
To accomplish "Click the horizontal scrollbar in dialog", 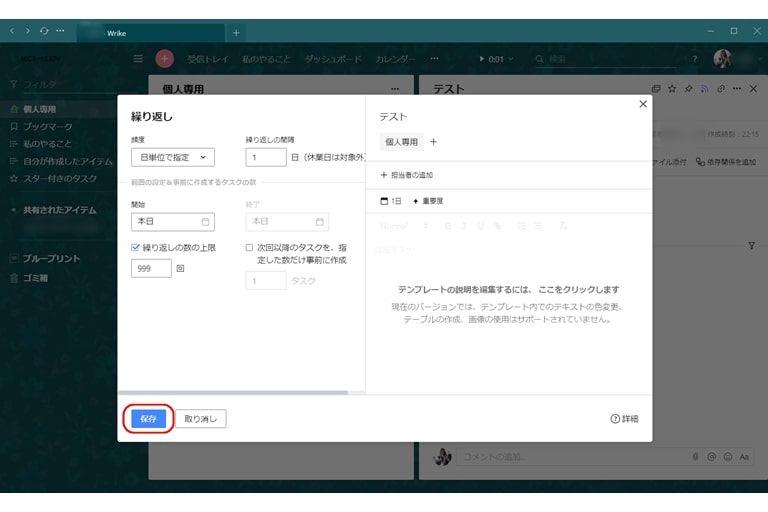I will pos(233,392).
